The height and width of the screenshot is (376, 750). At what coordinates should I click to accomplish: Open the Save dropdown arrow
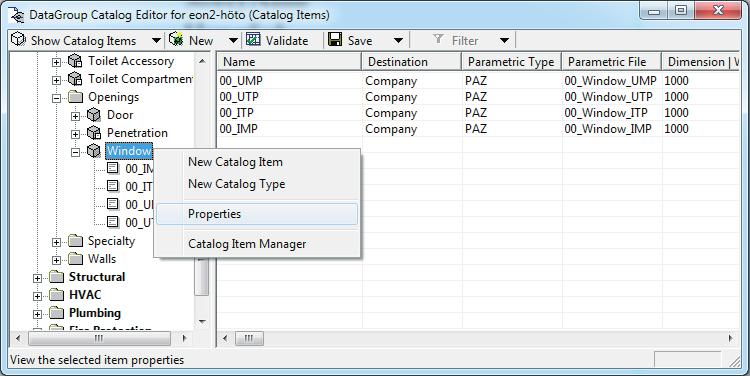point(398,41)
